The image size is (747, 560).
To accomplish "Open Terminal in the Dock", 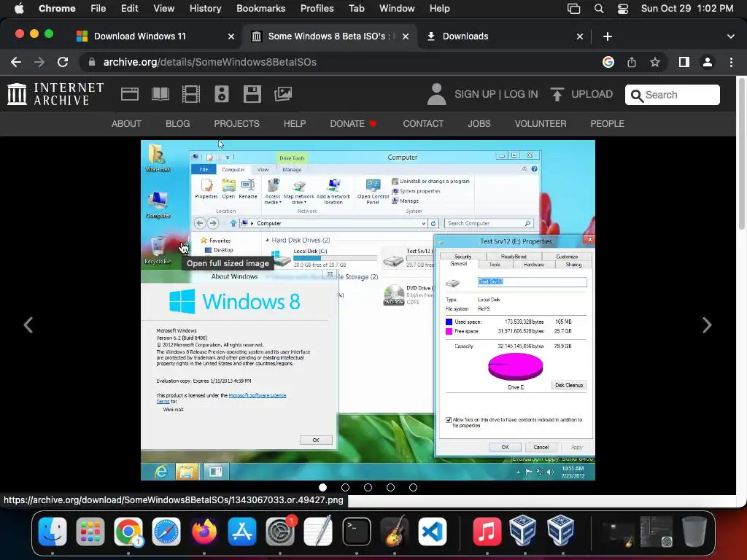I will pos(356,531).
